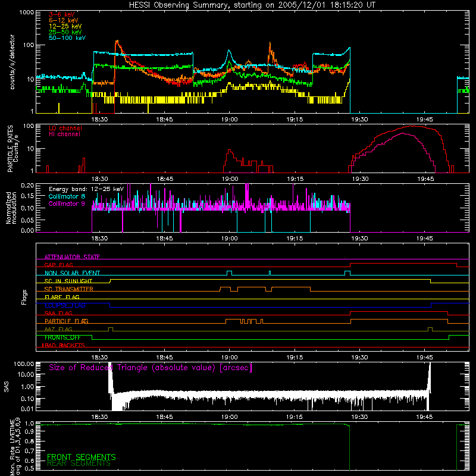This screenshot has height=476, width=476.
Task: Click the 19:00 tick under the SAS plot
Action: click(x=229, y=417)
